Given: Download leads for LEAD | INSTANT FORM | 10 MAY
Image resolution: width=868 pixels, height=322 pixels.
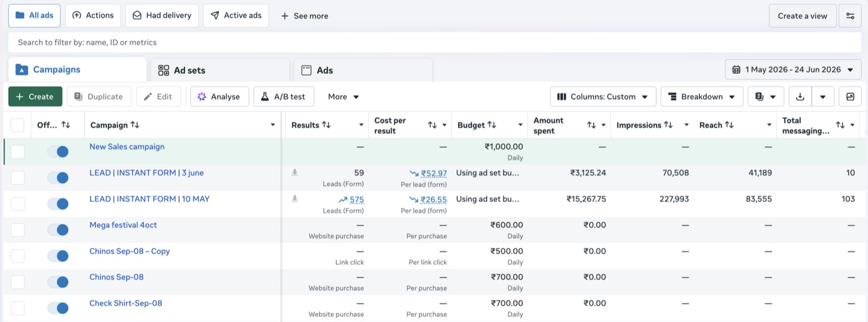Looking at the screenshot, I should pos(295,199).
